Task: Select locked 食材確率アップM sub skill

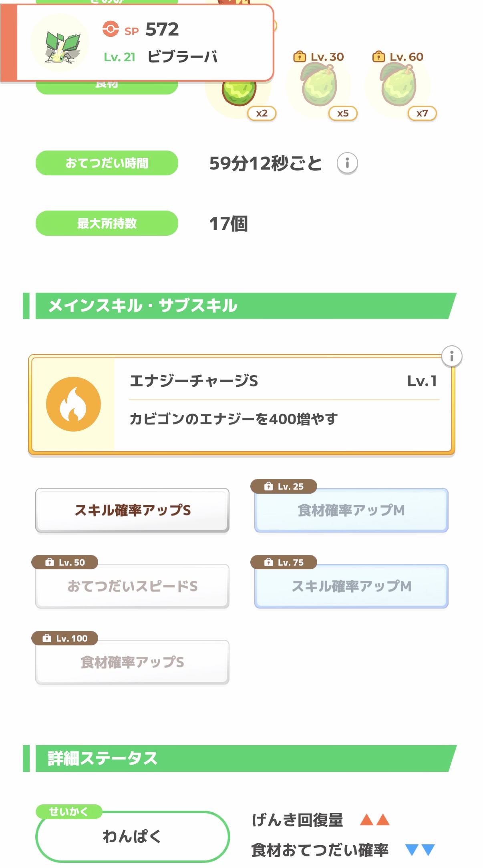Action: 351,510
